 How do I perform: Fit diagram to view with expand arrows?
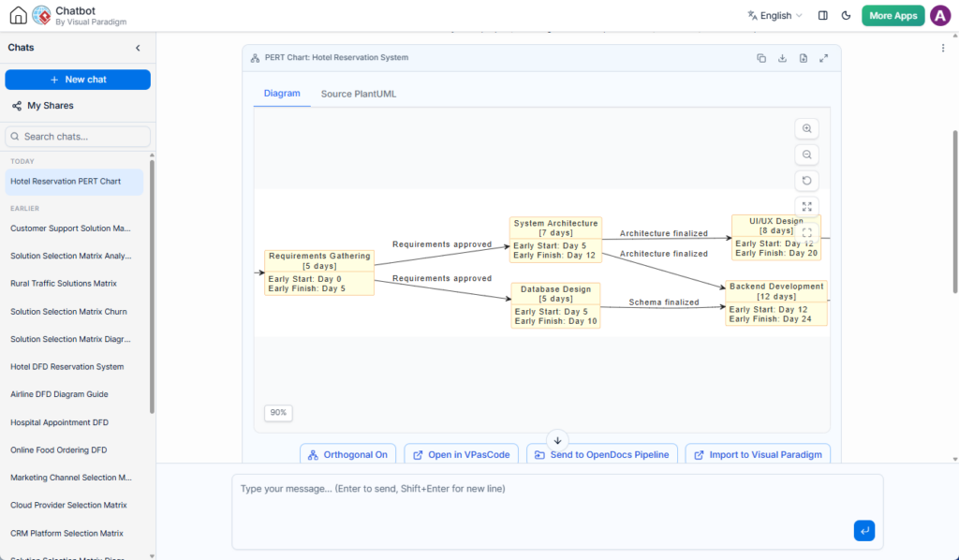(806, 207)
